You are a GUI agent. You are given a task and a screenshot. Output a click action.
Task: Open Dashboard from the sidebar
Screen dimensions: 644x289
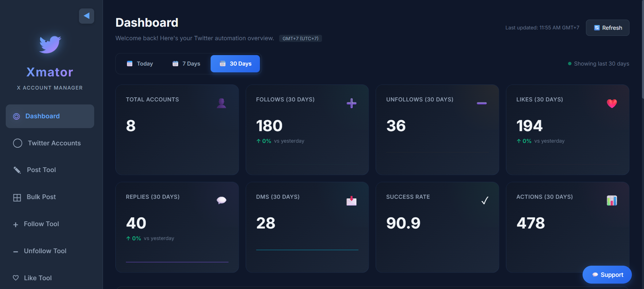pyautogui.click(x=50, y=116)
